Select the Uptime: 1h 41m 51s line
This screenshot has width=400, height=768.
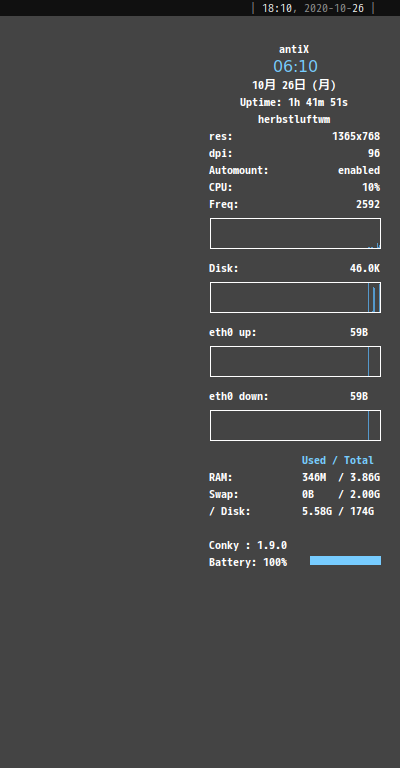pos(294,102)
